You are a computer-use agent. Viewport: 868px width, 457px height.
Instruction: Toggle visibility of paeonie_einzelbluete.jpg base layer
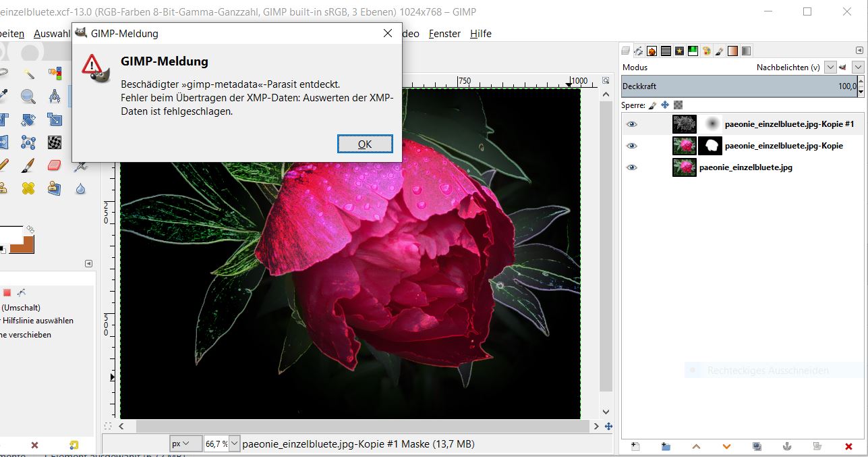pos(631,167)
